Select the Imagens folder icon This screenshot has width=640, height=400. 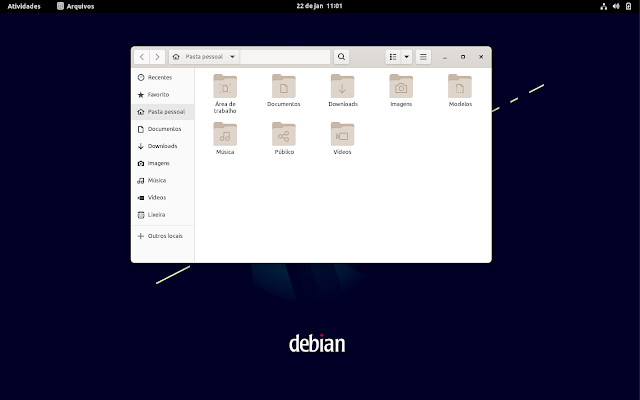(x=401, y=86)
